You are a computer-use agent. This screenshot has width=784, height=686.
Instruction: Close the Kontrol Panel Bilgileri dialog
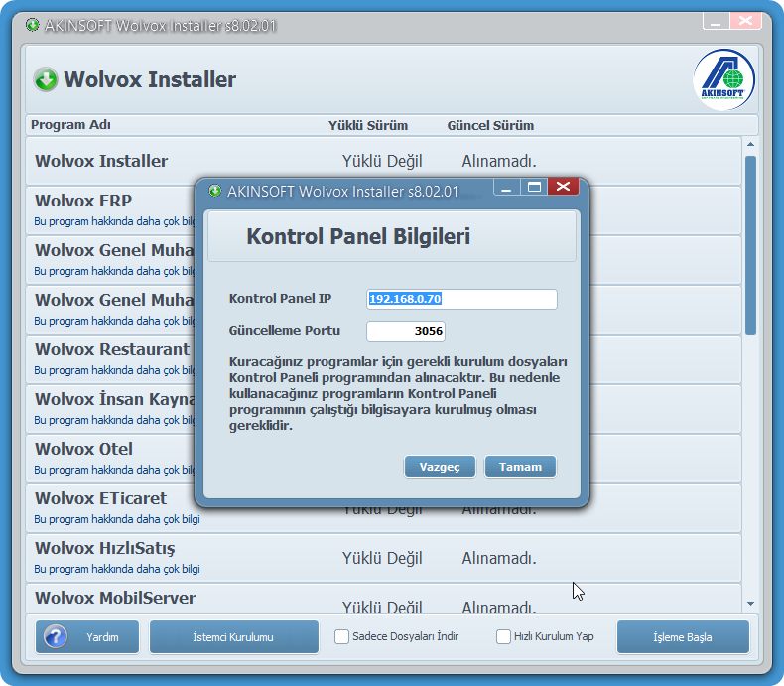coord(563,187)
